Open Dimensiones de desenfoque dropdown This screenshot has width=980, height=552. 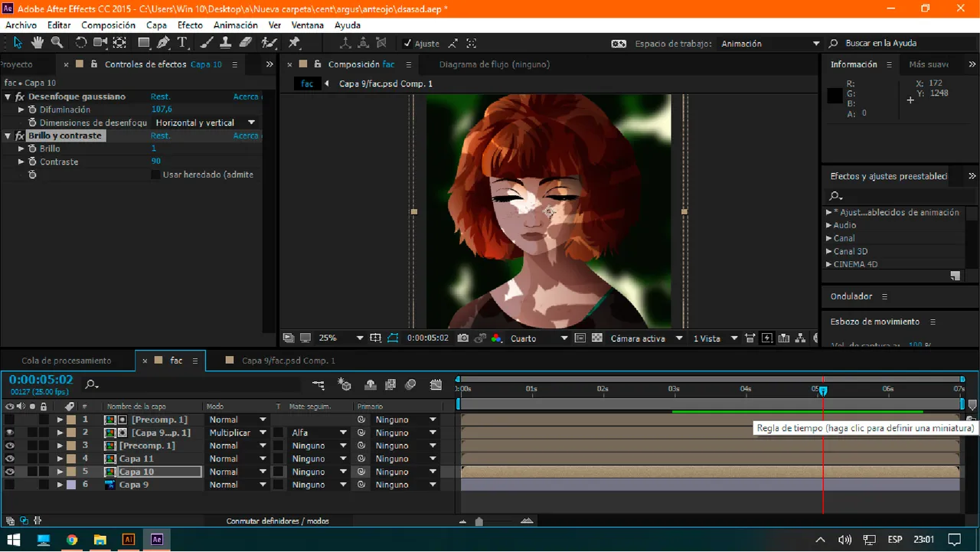(x=205, y=122)
